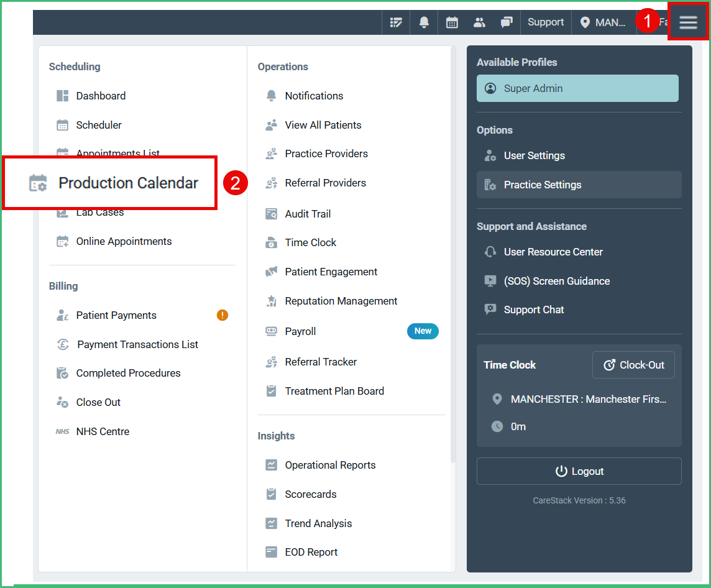711x588 pixels.
Task: Click the View All Patients icon
Action: coord(271,125)
